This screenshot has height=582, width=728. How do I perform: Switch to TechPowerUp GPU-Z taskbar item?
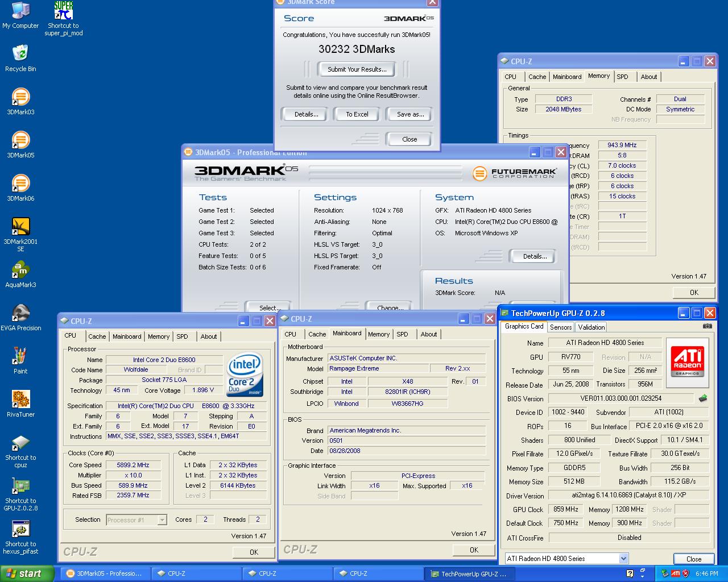pos(469,573)
